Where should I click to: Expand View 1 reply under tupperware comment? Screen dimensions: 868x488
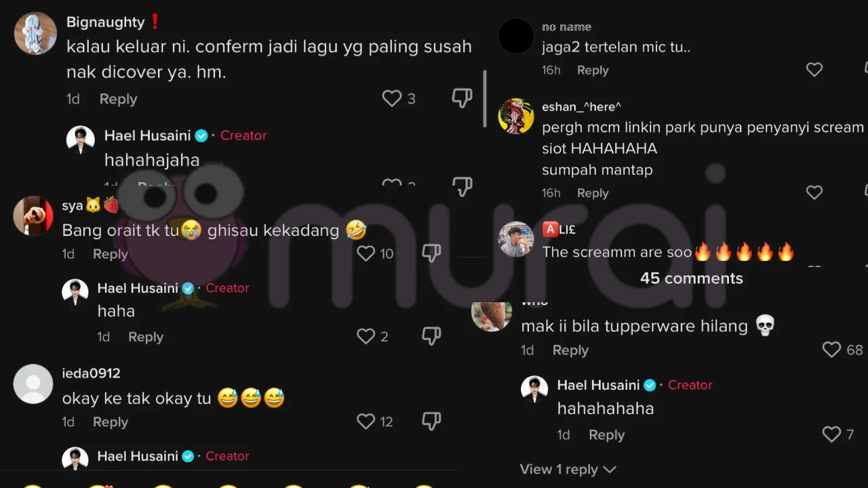pos(568,469)
